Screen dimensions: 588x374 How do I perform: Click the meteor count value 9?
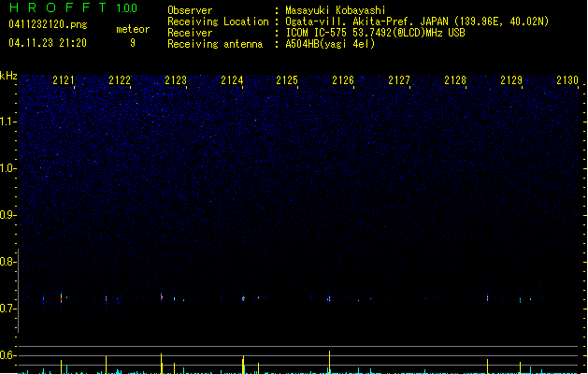133,43
